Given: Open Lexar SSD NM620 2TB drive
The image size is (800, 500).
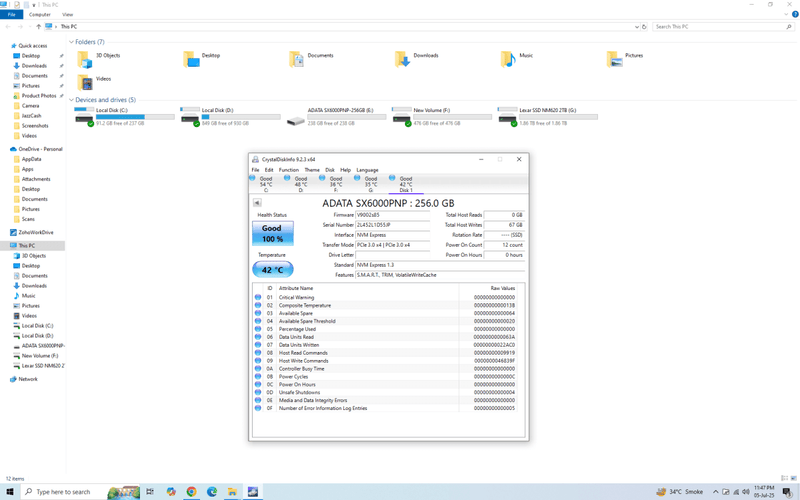Looking at the screenshot, I should tap(507, 117).
